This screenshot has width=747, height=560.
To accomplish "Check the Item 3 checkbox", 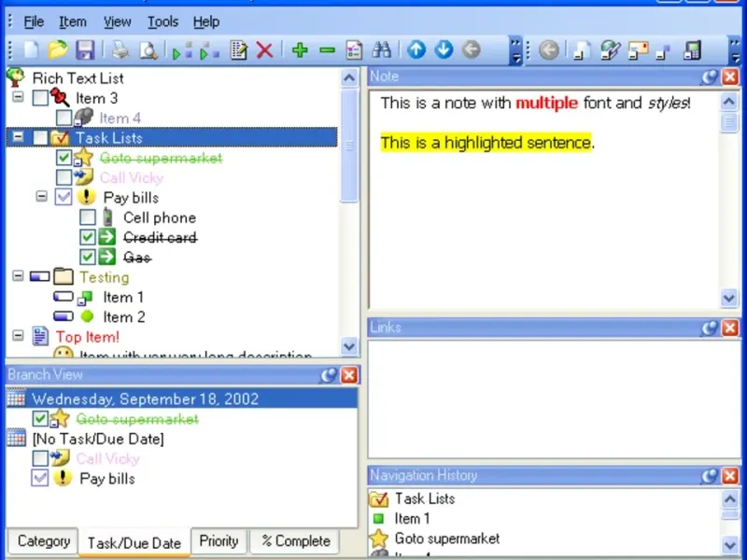I will pos(40,98).
